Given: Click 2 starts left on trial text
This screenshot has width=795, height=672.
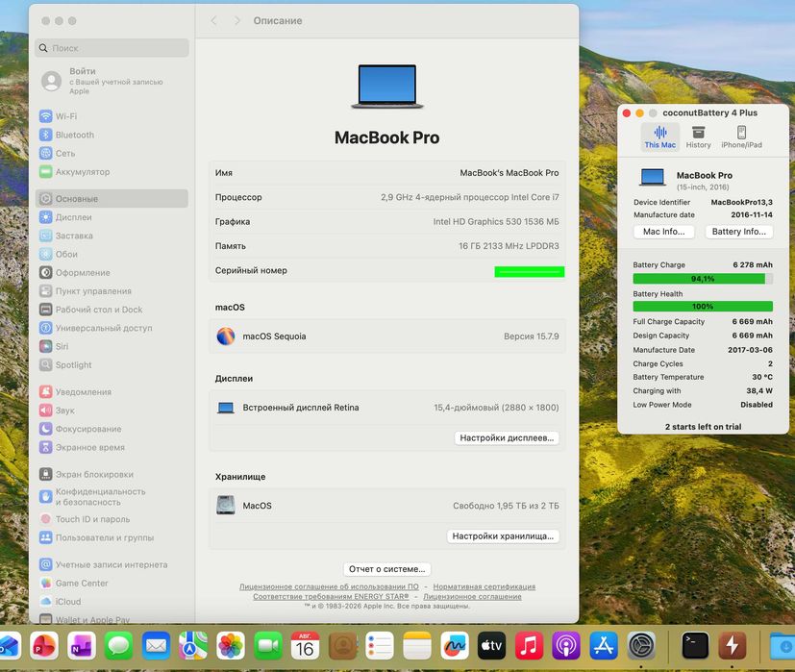Looking at the screenshot, I should point(704,427).
